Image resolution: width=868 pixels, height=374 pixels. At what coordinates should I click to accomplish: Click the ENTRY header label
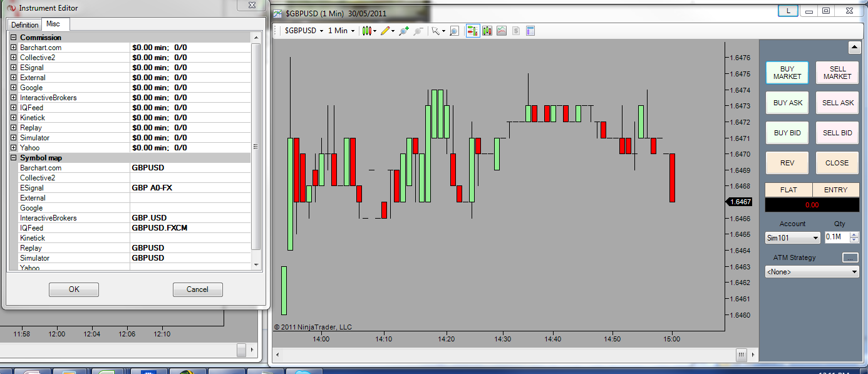pos(835,190)
